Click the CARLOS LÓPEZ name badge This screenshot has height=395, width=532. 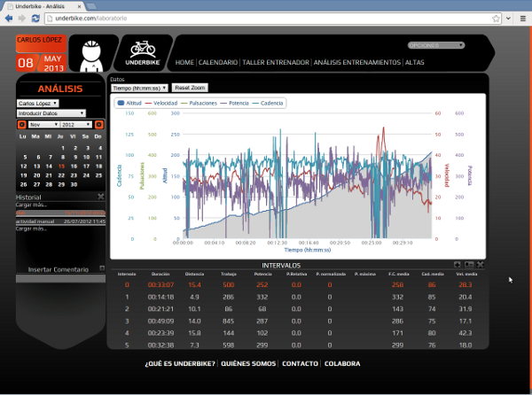(x=41, y=43)
